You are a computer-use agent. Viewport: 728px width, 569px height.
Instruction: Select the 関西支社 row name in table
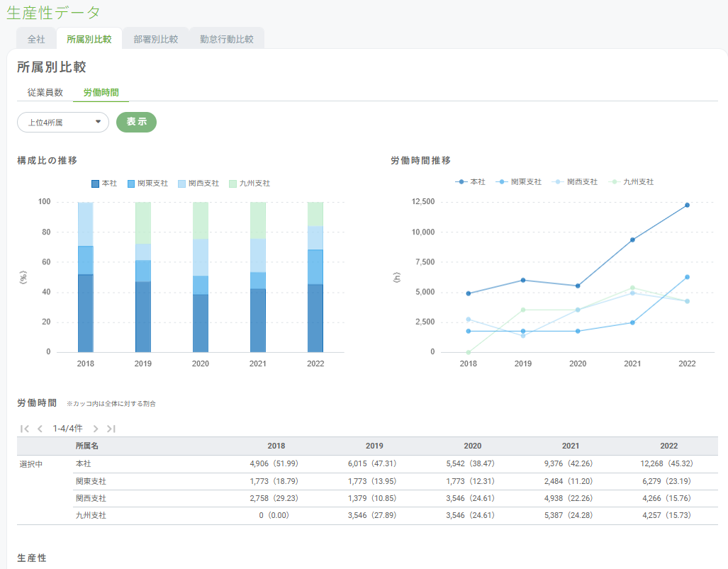pyautogui.click(x=91, y=498)
